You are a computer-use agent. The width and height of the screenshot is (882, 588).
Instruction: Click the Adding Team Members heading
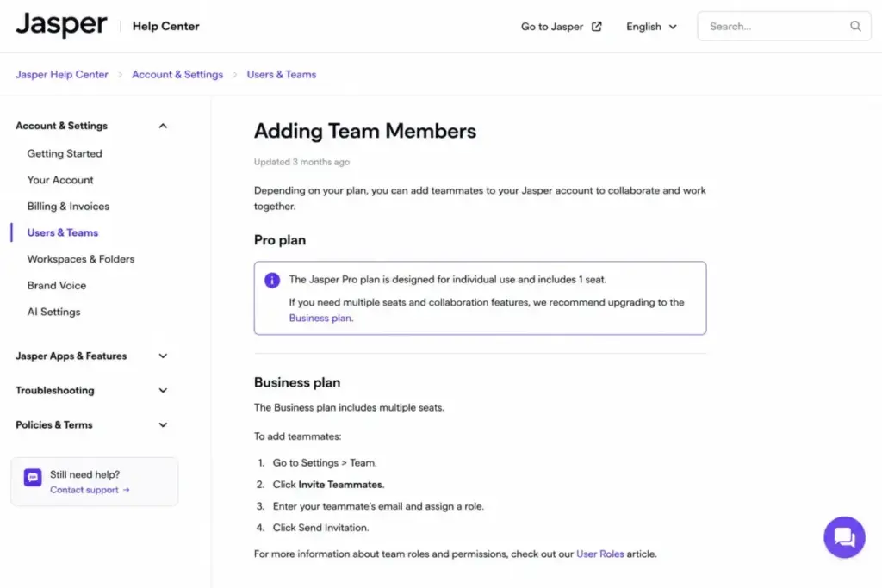tap(365, 131)
